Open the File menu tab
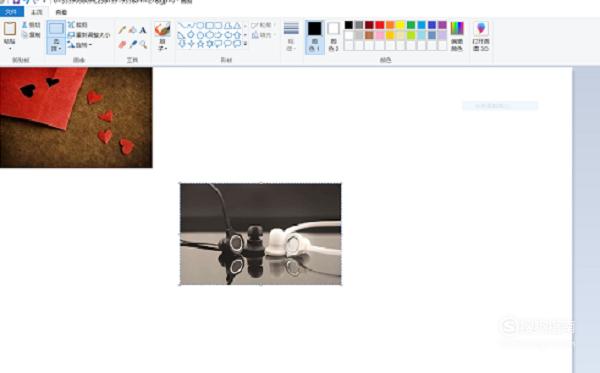The width and height of the screenshot is (600, 373). point(11,12)
